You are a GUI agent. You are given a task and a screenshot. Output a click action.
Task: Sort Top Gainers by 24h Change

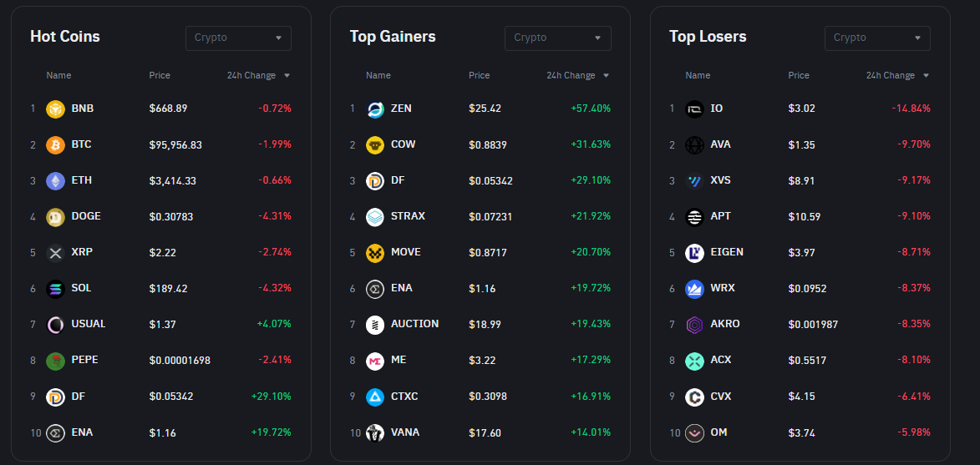[578, 75]
